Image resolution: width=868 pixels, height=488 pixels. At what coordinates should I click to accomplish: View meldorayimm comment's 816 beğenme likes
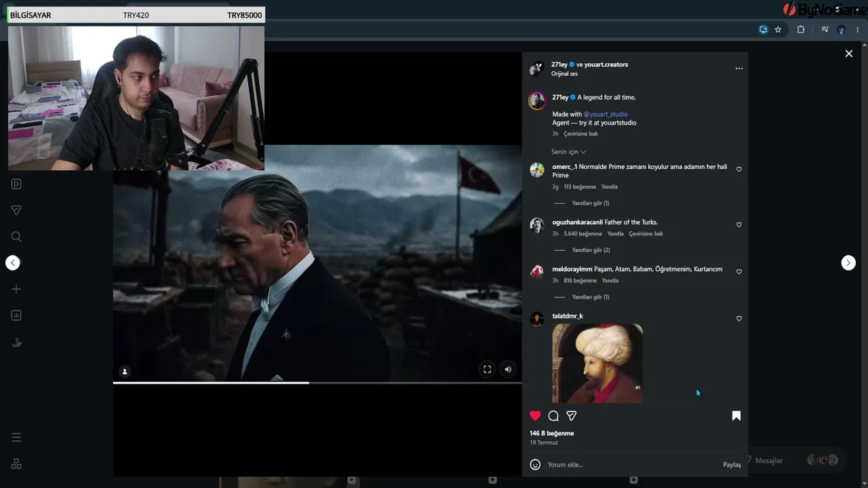[580, 281]
